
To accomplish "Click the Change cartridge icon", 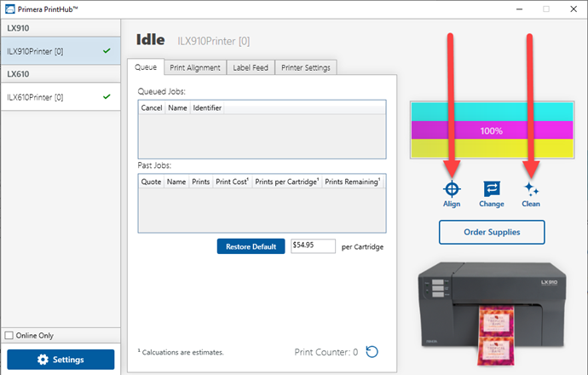I will pos(491,188).
